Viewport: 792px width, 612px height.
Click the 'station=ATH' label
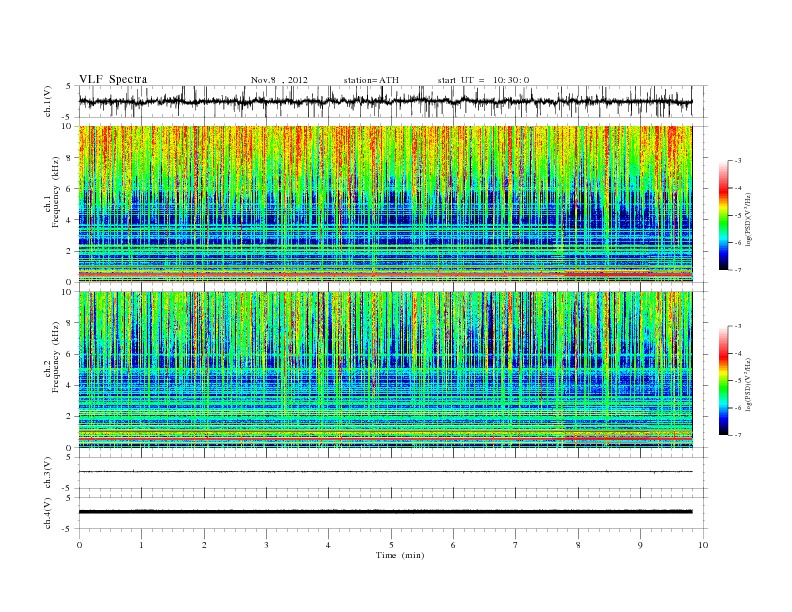[x=371, y=80]
